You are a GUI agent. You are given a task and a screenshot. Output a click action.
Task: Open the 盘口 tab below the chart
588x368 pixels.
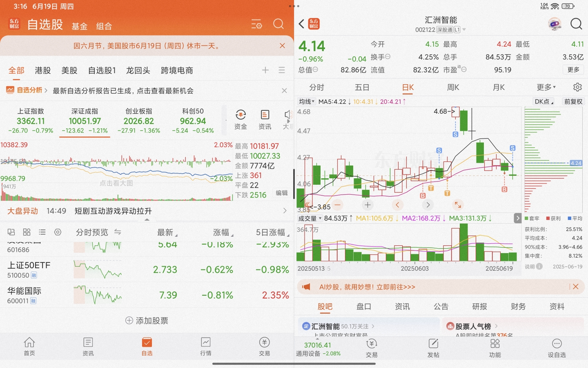(x=364, y=306)
